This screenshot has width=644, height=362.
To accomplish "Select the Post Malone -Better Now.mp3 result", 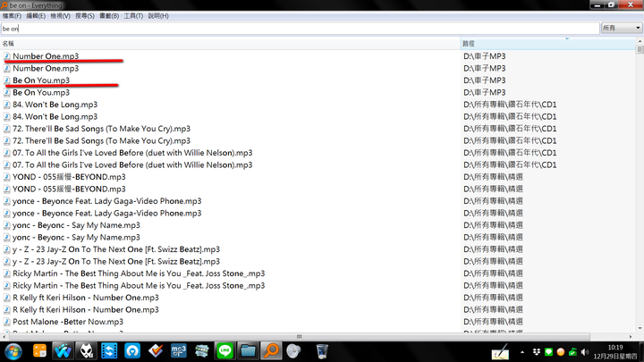I will coord(68,322).
